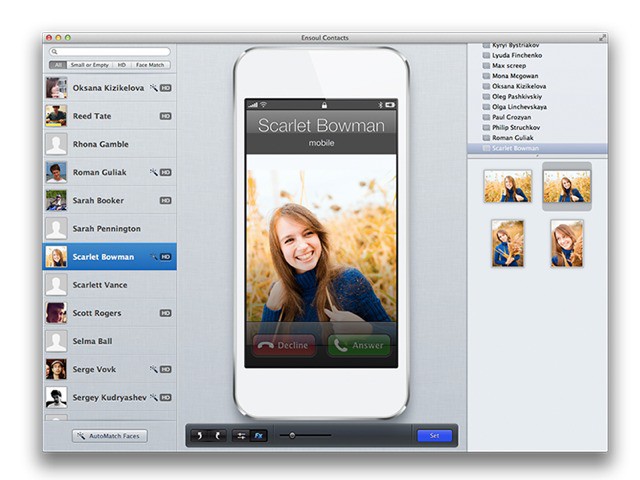This screenshot has width=640, height=480.
Task: Select the Rhona Gamble contact
Action: click(110, 144)
